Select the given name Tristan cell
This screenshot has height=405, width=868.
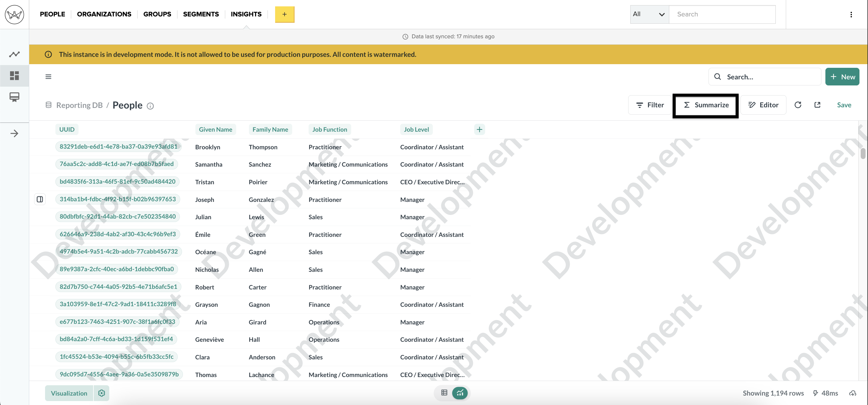coord(205,182)
